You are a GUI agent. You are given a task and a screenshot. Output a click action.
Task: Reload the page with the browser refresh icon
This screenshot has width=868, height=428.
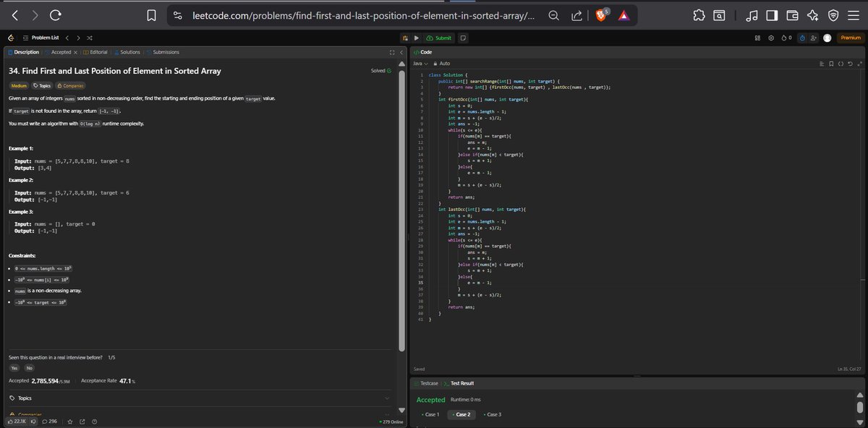tap(55, 14)
